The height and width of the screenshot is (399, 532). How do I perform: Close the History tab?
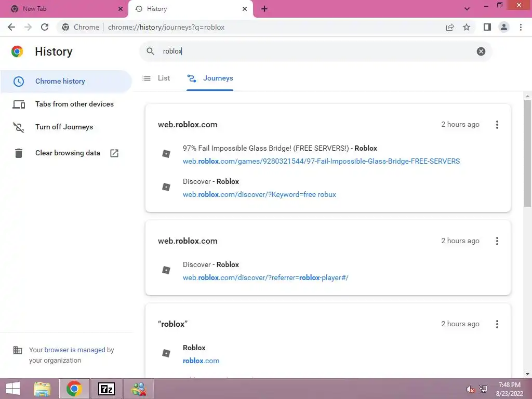pos(245,9)
